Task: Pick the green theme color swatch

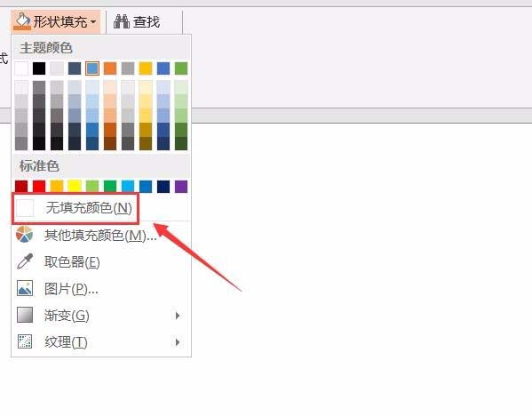Action: tap(181, 68)
